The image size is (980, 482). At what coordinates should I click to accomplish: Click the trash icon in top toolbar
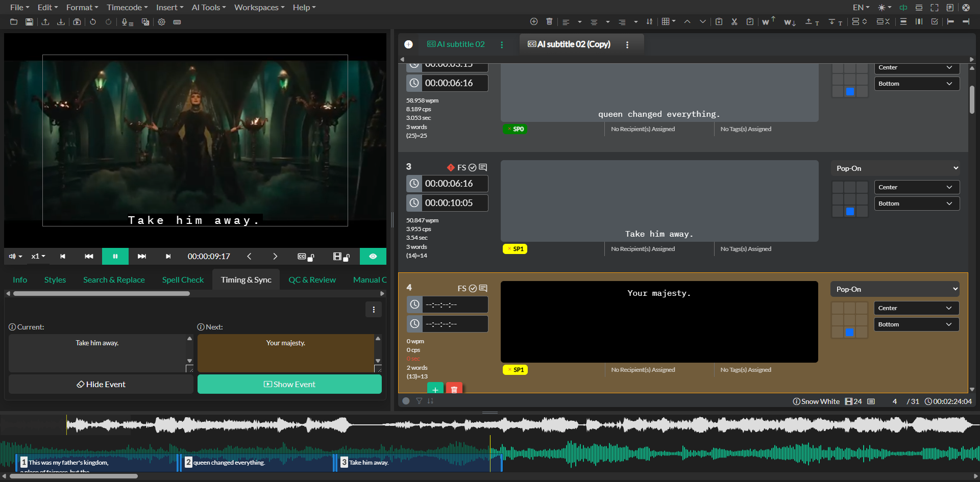tap(549, 21)
